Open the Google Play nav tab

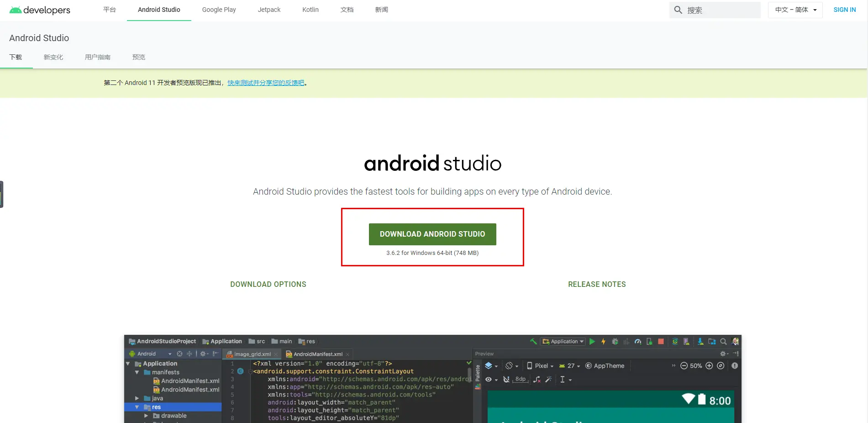click(219, 10)
